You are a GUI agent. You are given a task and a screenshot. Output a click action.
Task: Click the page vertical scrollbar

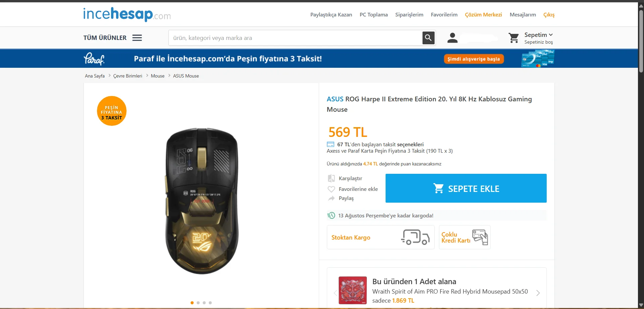(641, 154)
